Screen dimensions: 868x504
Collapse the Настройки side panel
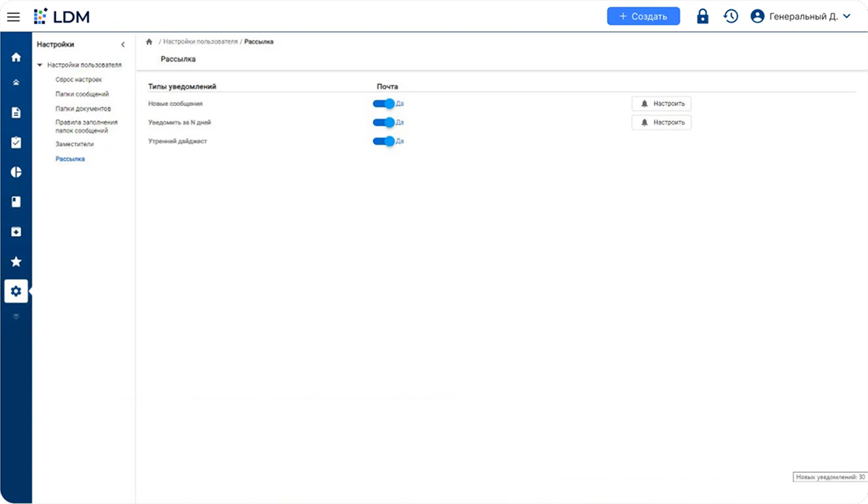[x=123, y=45]
